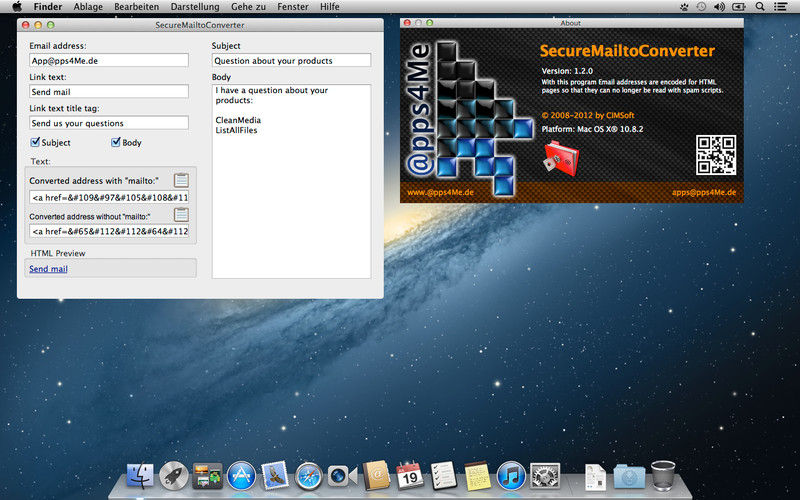Open Time Machine menu bar icon
Viewport: 800px width, 500px height.
(702, 7)
